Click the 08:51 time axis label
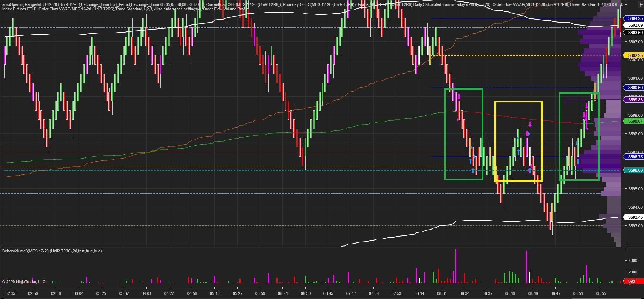This screenshot has width=644, height=299. (578, 293)
